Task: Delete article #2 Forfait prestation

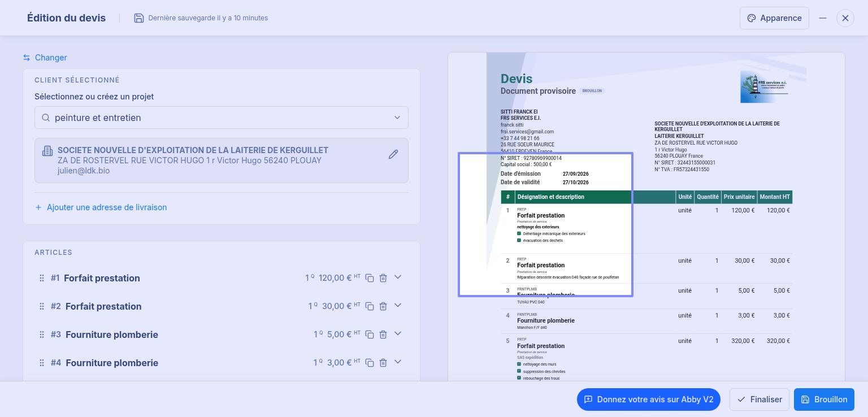Action: [383, 306]
